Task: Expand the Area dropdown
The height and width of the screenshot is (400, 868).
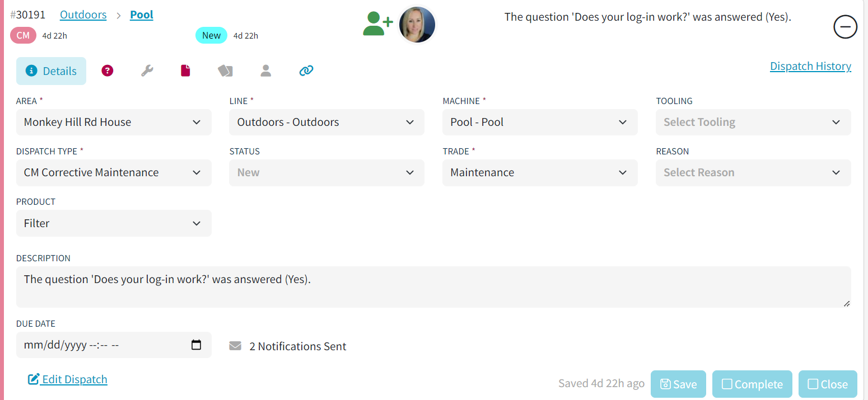Action: pos(114,122)
